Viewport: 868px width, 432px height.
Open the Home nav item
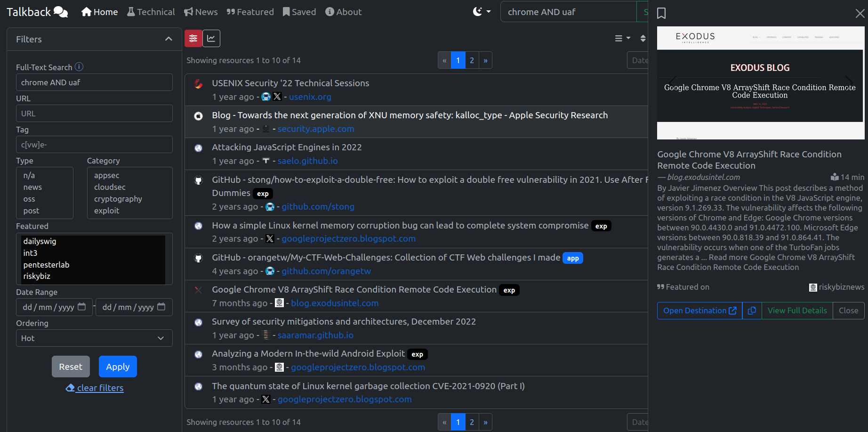click(99, 12)
